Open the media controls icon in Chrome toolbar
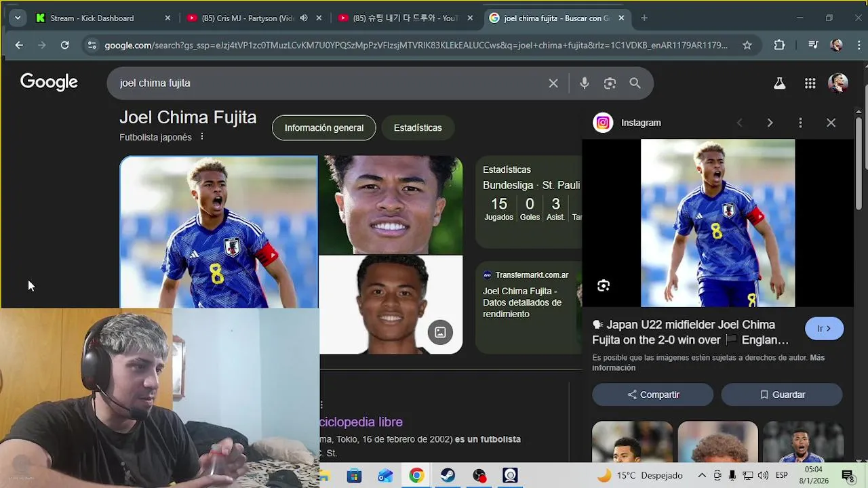The width and height of the screenshot is (868, 488). pyautogui.click(x=813, y=45)
